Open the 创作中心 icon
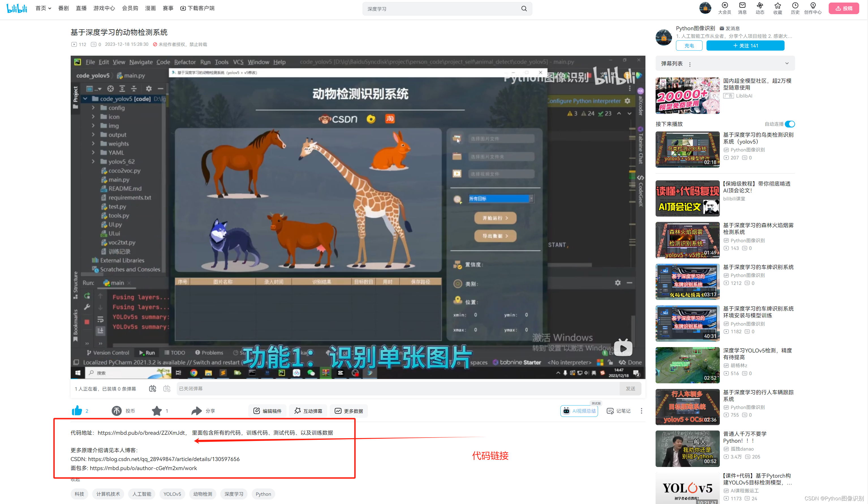Screen dimensions: 868x504 click(x=813, y=8)
